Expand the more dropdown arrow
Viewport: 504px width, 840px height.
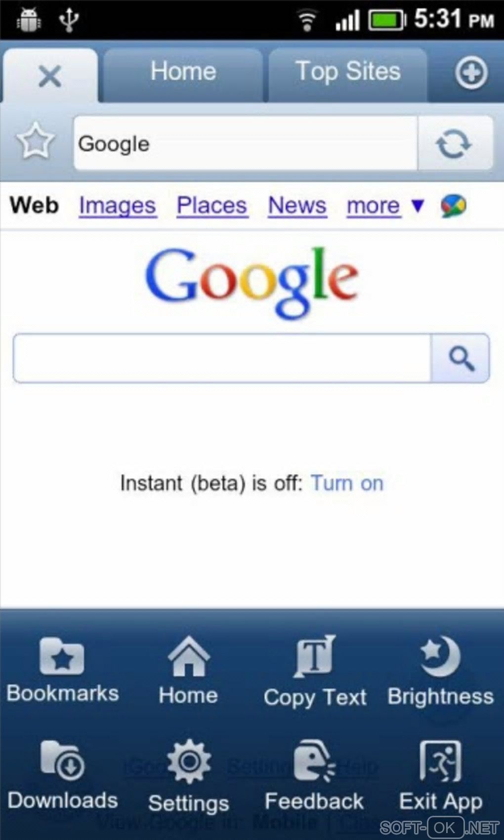pyautogui.click(x=418, y=205)
